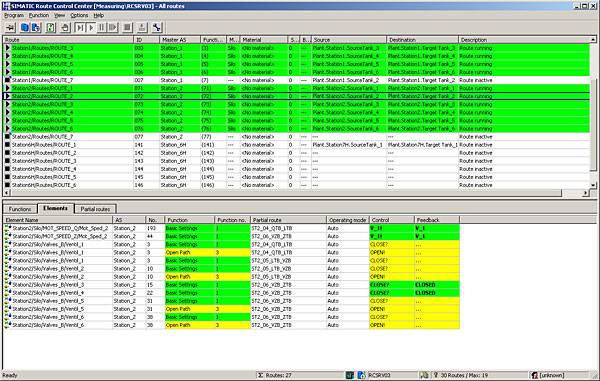Click the connect plug toolbar icon
600x381 pixels.
[x=10, y=28]
